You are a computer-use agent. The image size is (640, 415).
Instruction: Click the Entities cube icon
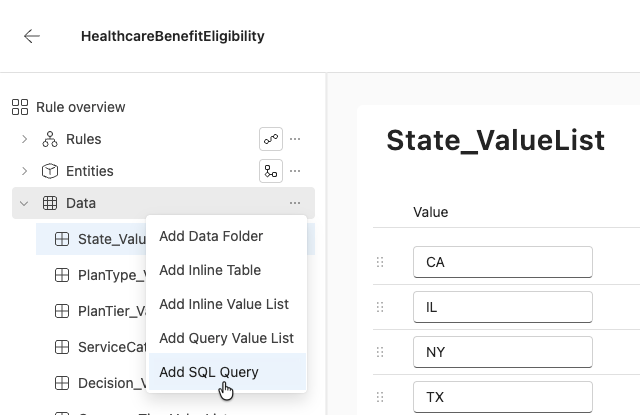(x=50, y=171)
